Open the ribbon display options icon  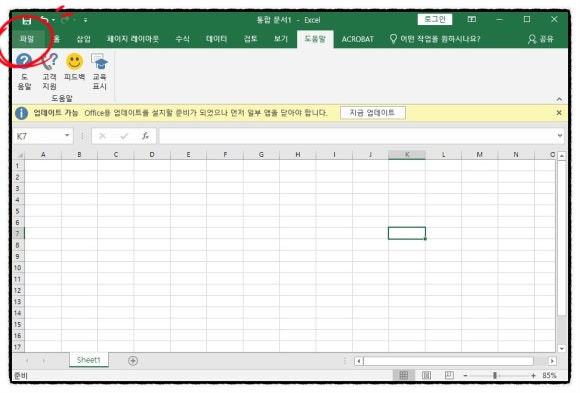(472, 19)
